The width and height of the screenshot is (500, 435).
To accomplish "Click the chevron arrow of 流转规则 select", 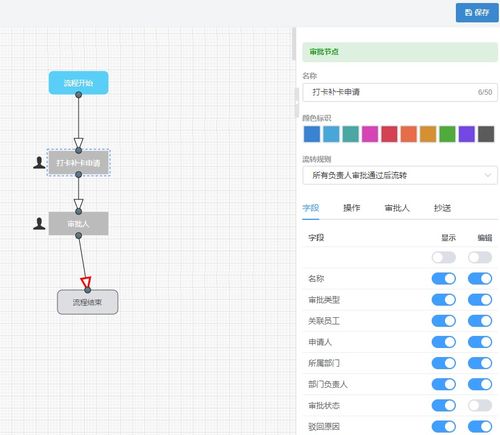I will point(488,175).
